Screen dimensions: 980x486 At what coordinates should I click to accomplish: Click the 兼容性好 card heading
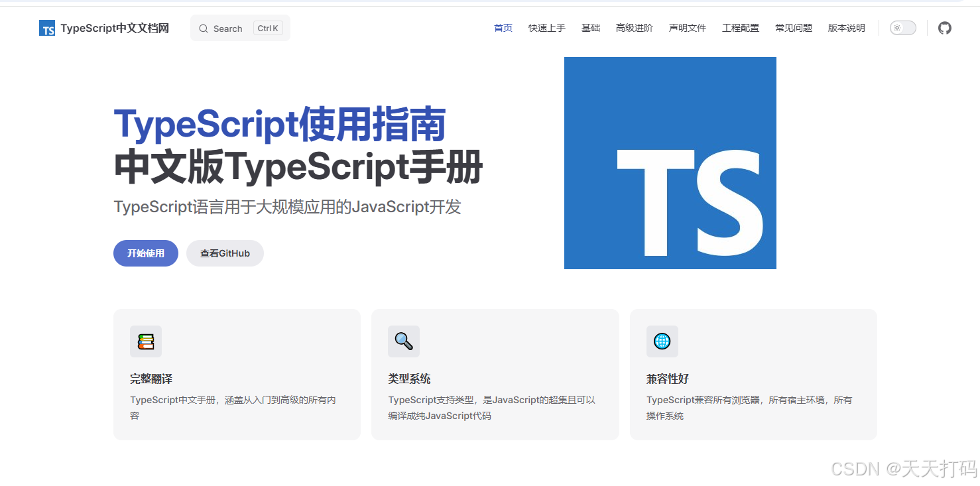pyautogui.click(x=668, y=379)
